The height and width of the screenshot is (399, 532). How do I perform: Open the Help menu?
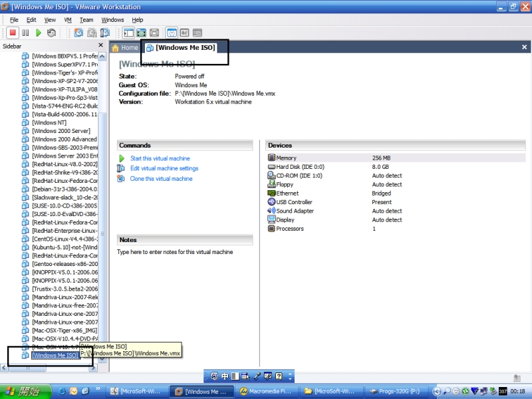[x=138, y=20]
